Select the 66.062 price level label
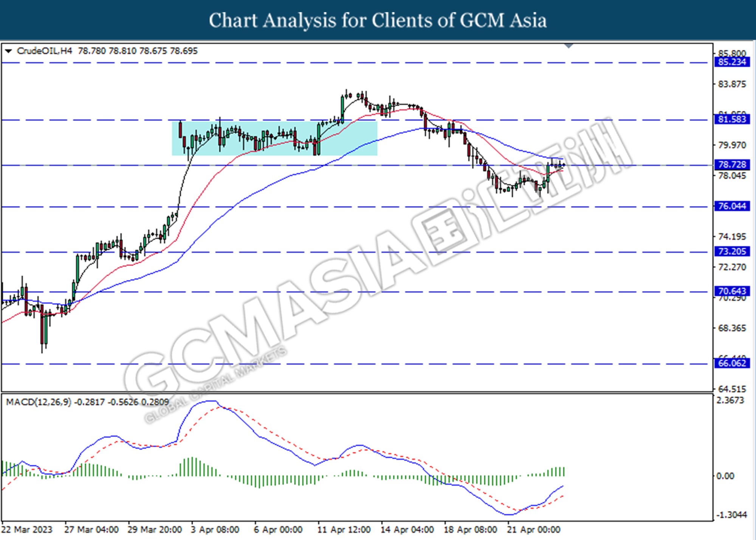The height and width of the screenshot is (540, 756). tap(732, 363)
